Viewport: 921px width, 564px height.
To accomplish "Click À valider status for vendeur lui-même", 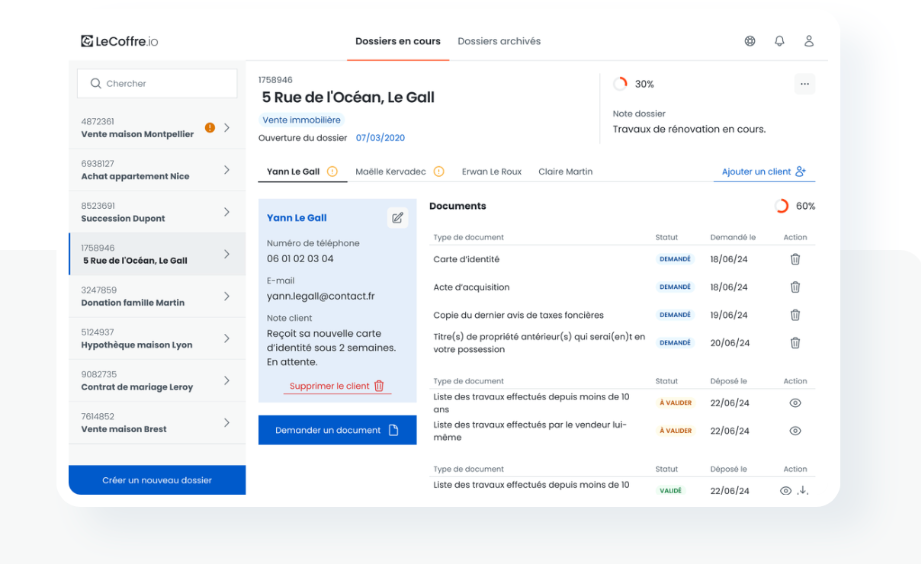I will pyautogui.click(x=675, y=431).
